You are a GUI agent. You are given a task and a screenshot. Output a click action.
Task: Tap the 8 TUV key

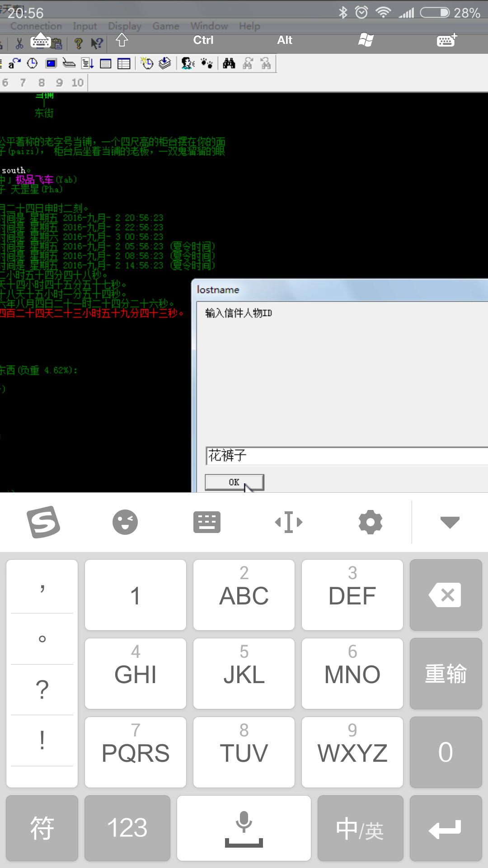pyautogui.click(x=244, y=752)
